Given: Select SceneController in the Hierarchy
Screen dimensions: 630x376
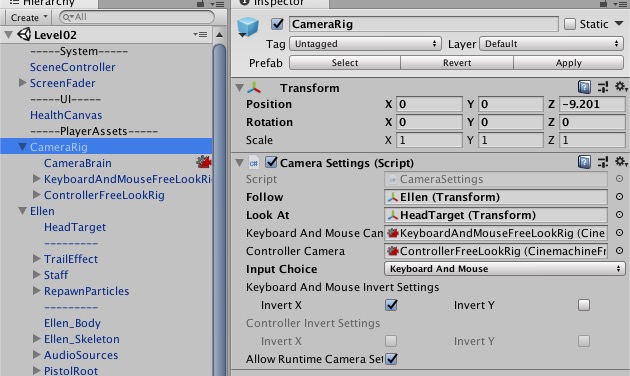Looking at the screenshot, I should coord(72,67).
